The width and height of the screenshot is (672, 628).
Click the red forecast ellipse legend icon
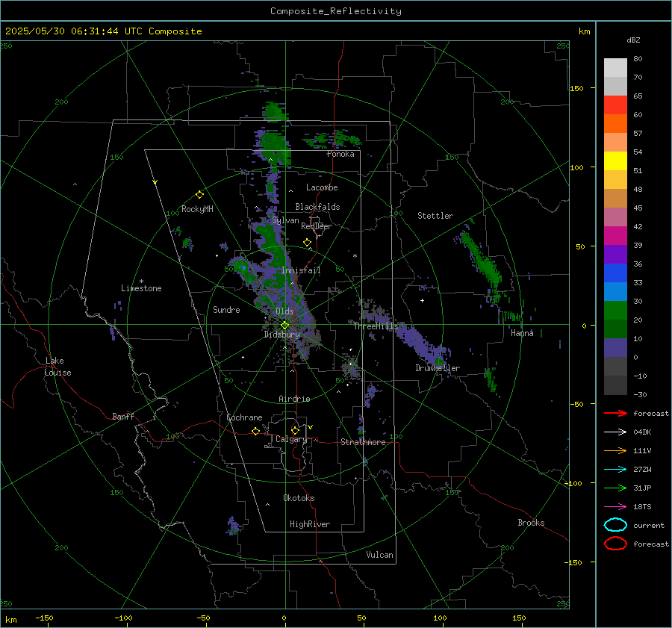tap(615, 544)
